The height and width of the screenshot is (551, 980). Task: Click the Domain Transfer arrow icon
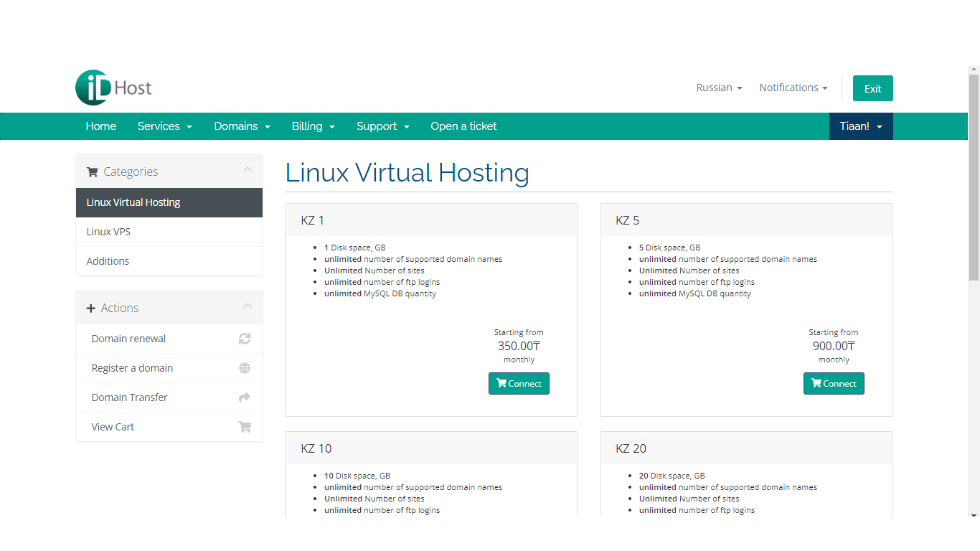(245, 397)
